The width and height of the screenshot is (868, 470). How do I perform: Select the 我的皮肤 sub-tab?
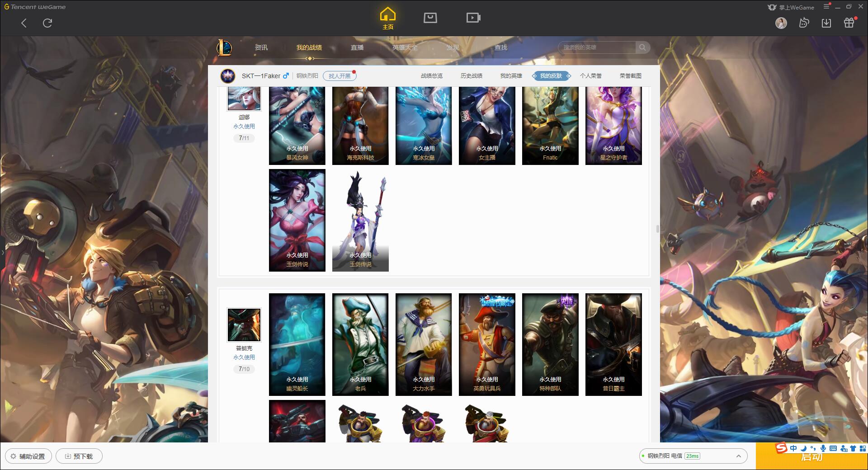tap(551, 76)
